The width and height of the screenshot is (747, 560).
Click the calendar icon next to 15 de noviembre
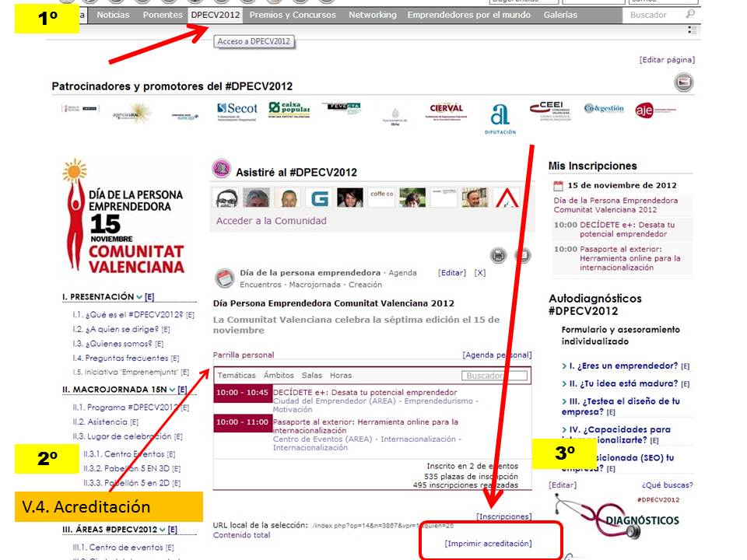pos(558,186)
